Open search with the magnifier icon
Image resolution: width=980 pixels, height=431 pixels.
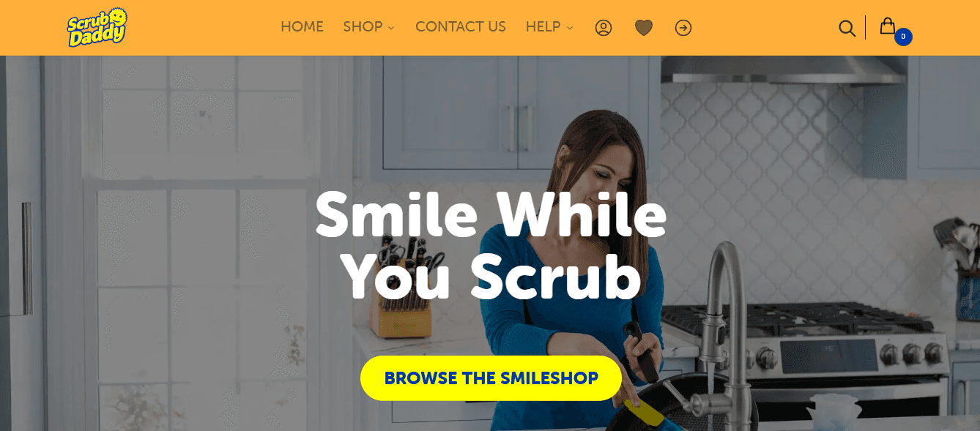(847, 28)
